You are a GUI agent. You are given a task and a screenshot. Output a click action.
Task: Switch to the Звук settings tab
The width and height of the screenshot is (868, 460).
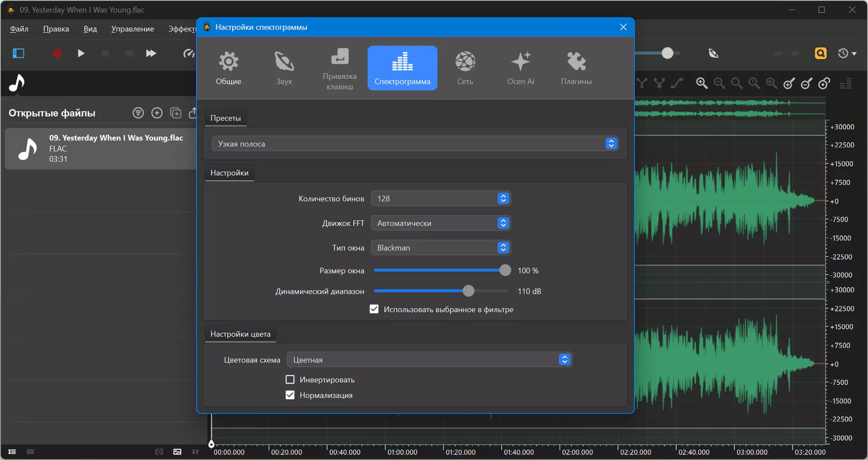click(284, 68)
